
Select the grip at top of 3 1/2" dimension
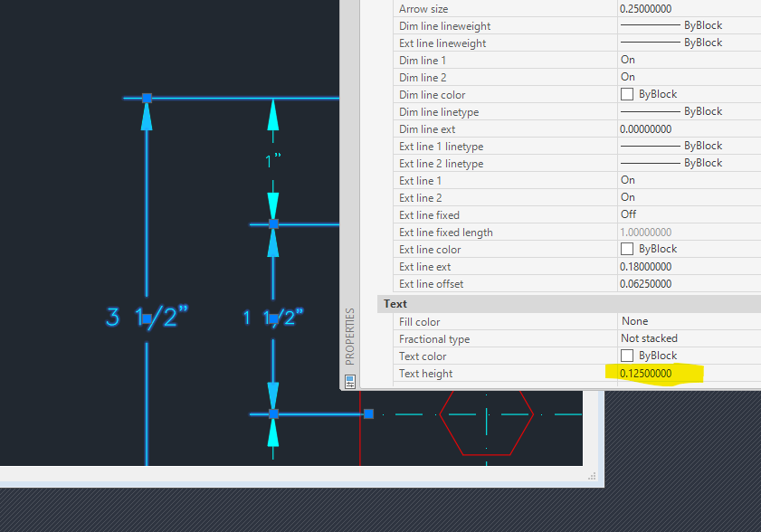(147, 98)
